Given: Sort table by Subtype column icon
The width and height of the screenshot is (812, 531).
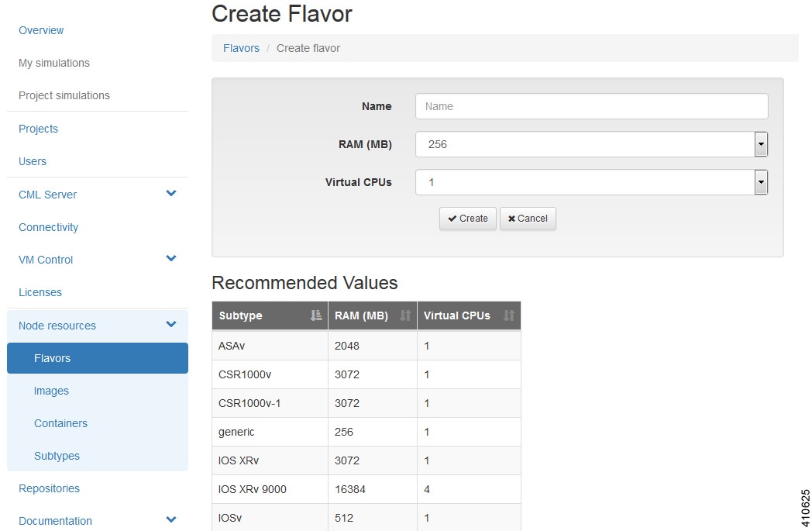Looking at the screenshot, I should click(316, 315).
